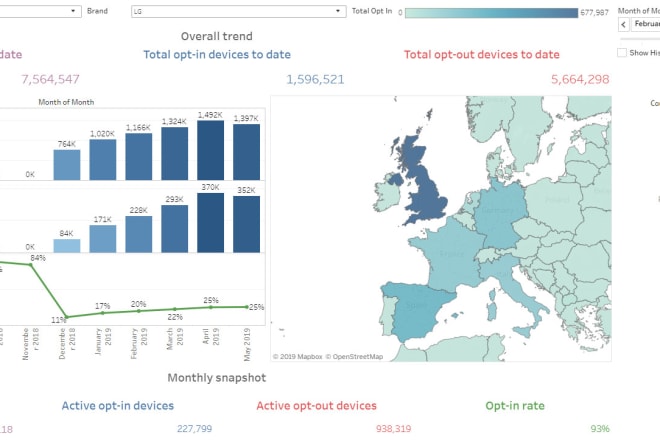660x440 pixels.
Task: Click the Overall trend title
Action: (217, 36)
